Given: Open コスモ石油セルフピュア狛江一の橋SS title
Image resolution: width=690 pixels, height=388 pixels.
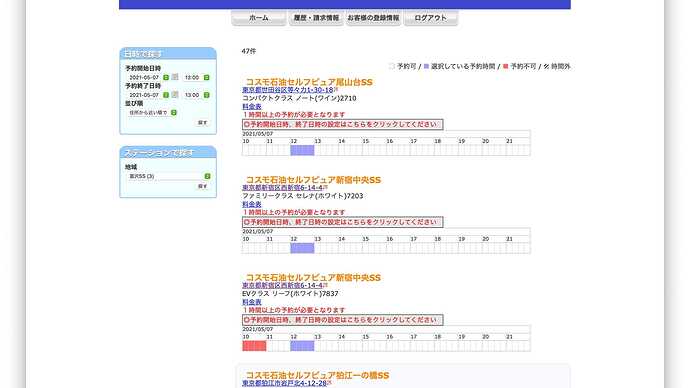Looking at the screenshot, I should click(317, 375).
